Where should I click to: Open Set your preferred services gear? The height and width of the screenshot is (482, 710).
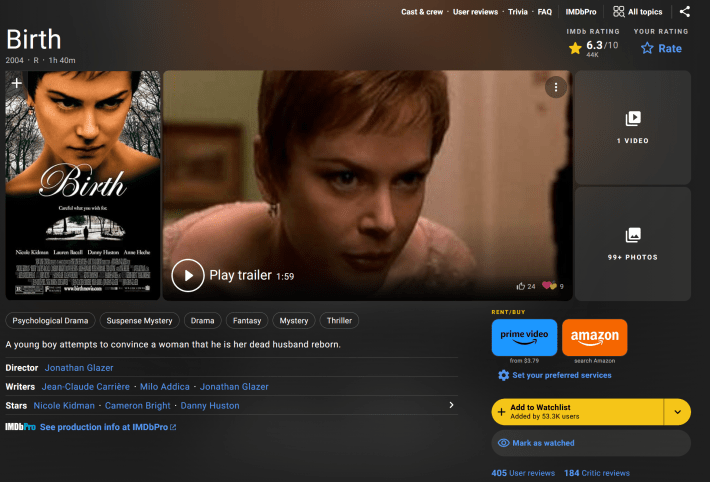pyautogui.click(x=503, y=375)
